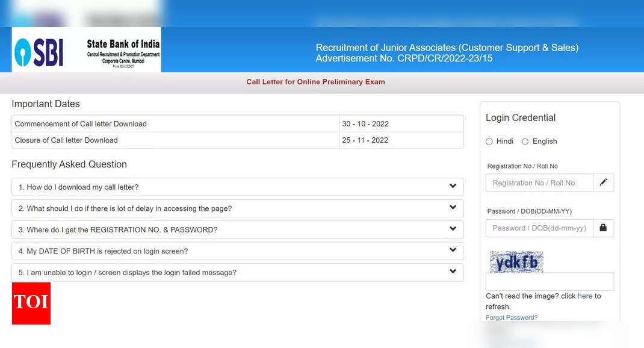Image resolution: width=644 pixels, height=348 pixels.
Task: Click 'here' to refresh the captcha
Action: point(585,296)
